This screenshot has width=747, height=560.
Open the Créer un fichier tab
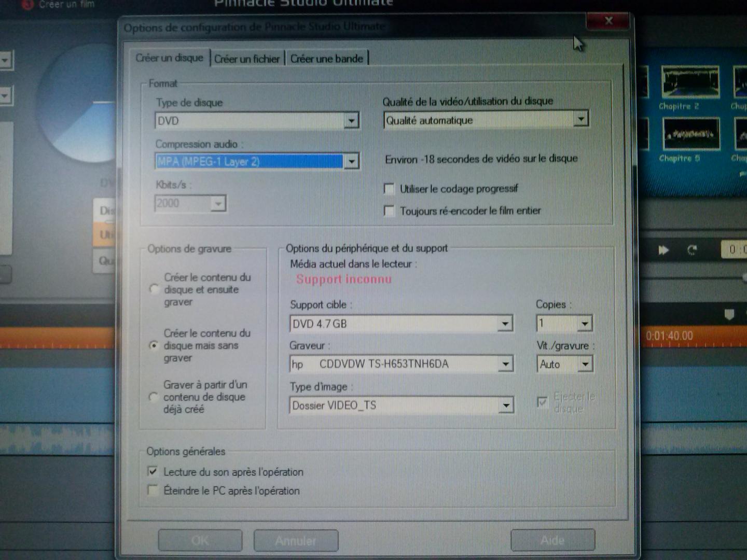[247, 59]
